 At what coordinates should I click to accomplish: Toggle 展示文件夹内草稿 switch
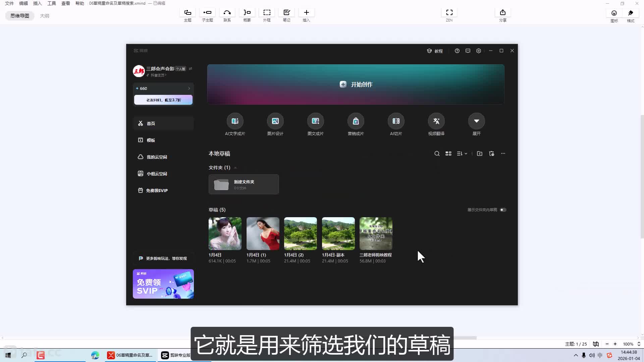click(x=503, y=210)
